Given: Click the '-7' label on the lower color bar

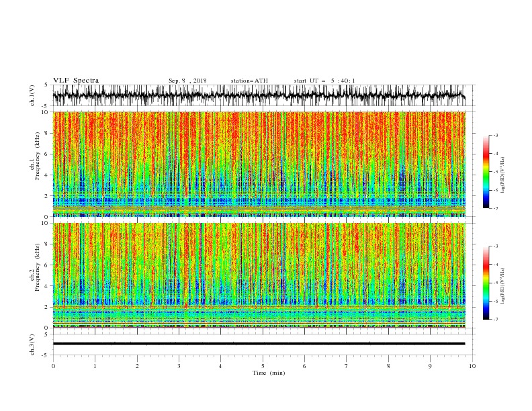Looking at the screenshot, I should 495,320.
